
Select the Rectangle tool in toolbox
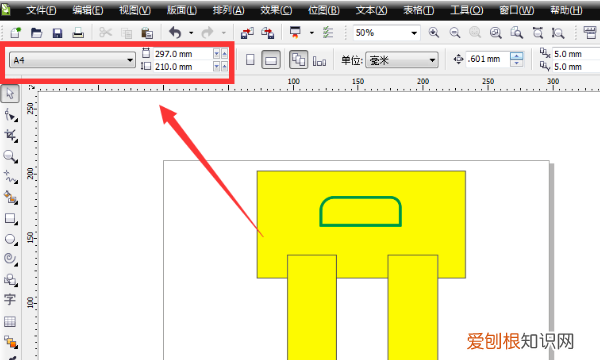pyautogui.click(x=10, y=218)
